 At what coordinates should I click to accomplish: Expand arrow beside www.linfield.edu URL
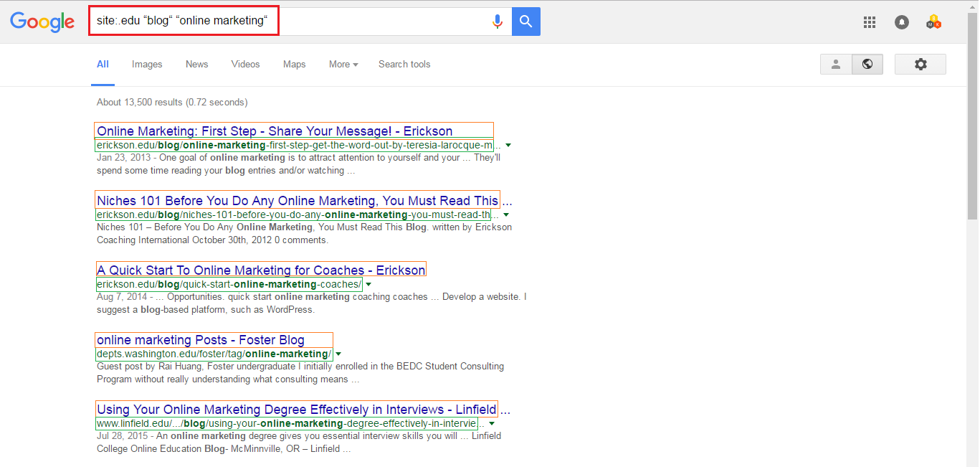493,424
